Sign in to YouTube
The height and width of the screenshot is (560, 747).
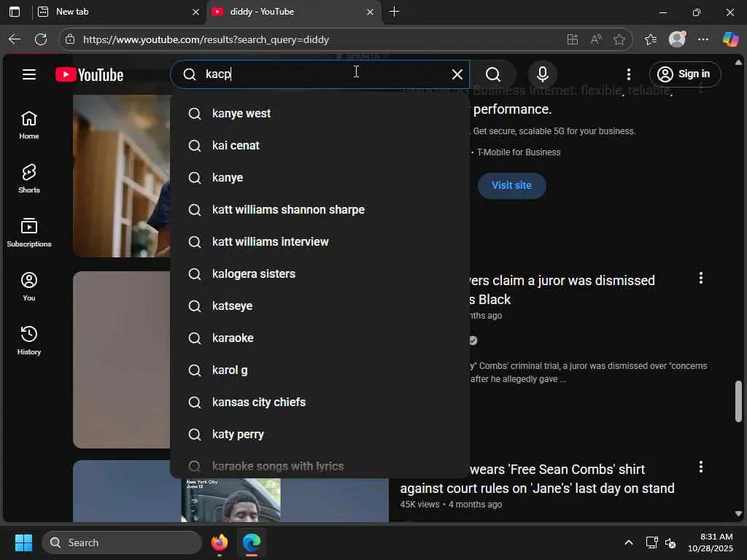(x=684, y=74)
